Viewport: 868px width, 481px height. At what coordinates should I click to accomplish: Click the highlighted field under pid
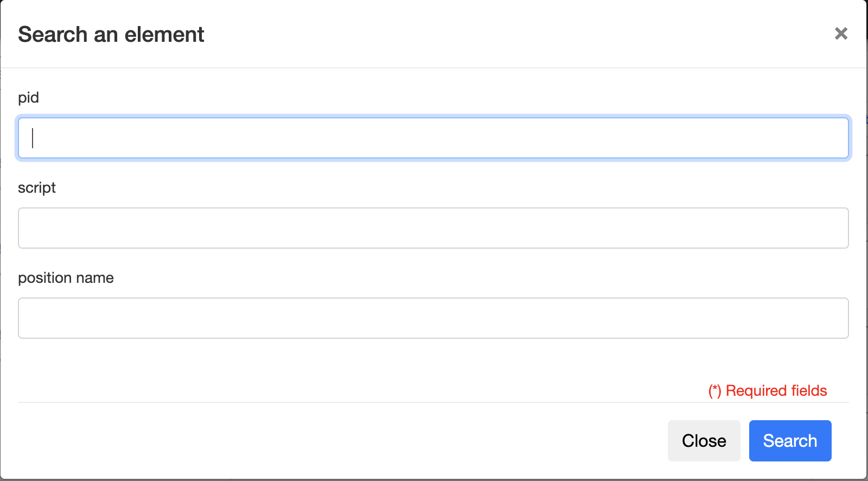[433, 138]
